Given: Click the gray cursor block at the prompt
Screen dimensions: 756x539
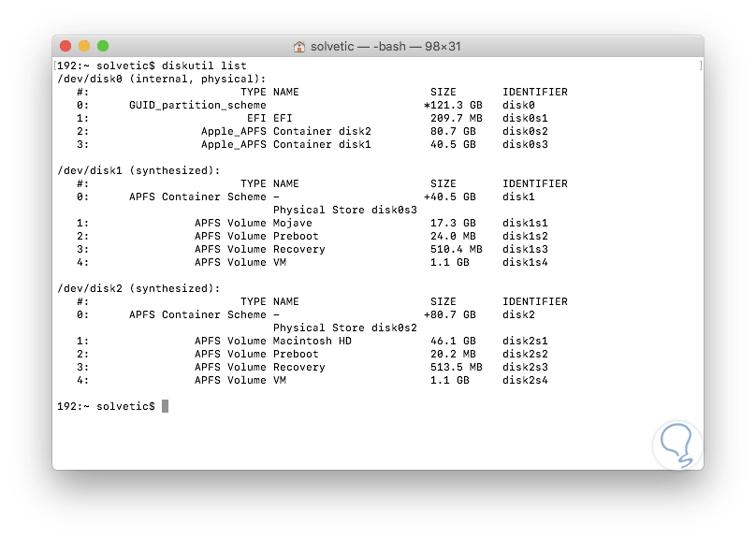Looking at the screenshot, I should [x=165, y=406].
